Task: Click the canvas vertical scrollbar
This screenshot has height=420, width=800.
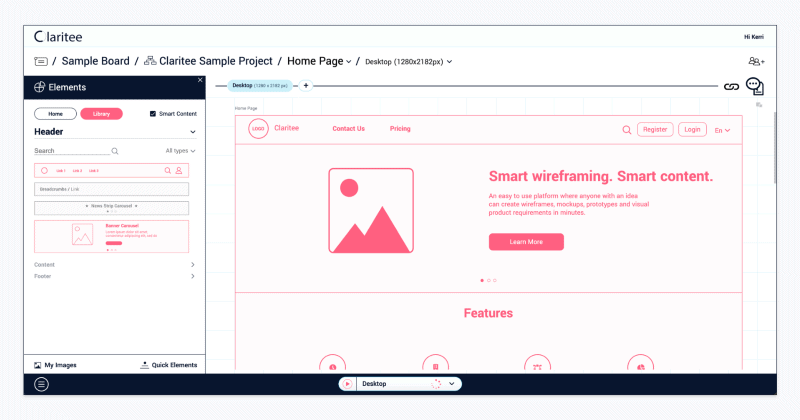Action: pos(774,148)
